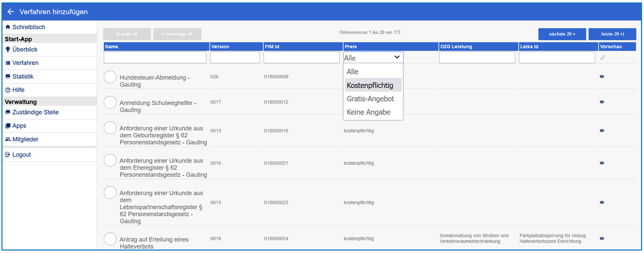Click the back arrow in header
644x253 pixels.
point(10,11)
